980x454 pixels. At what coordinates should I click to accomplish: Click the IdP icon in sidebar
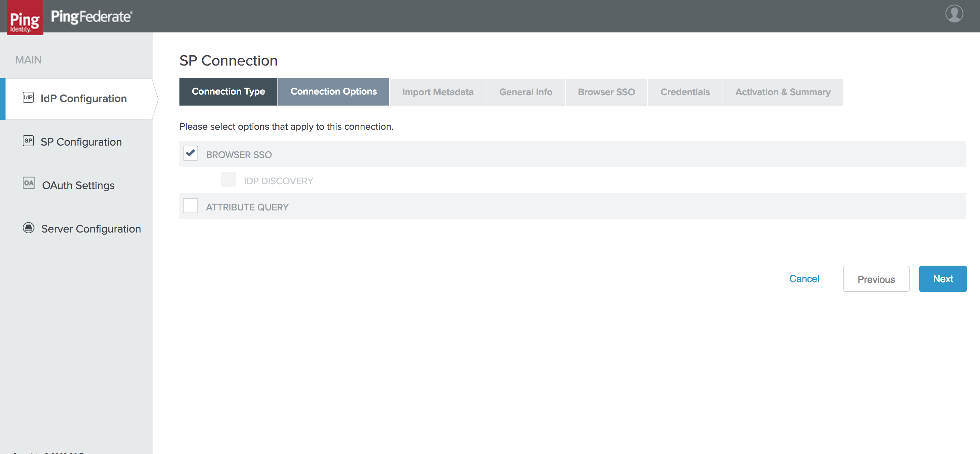click(28, 97)
